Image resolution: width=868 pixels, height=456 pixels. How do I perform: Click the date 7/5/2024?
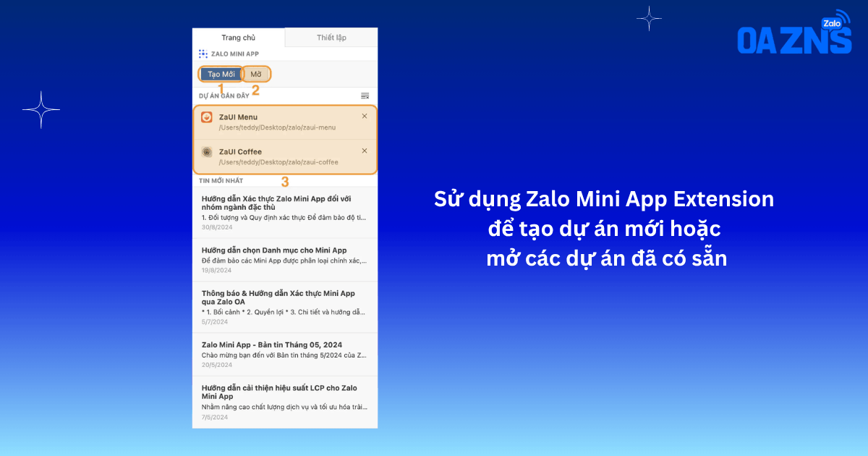click(x=215, y=417)
